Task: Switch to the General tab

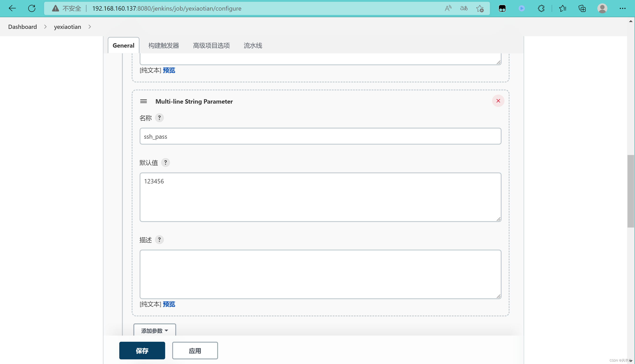Action: coord(123,45)
